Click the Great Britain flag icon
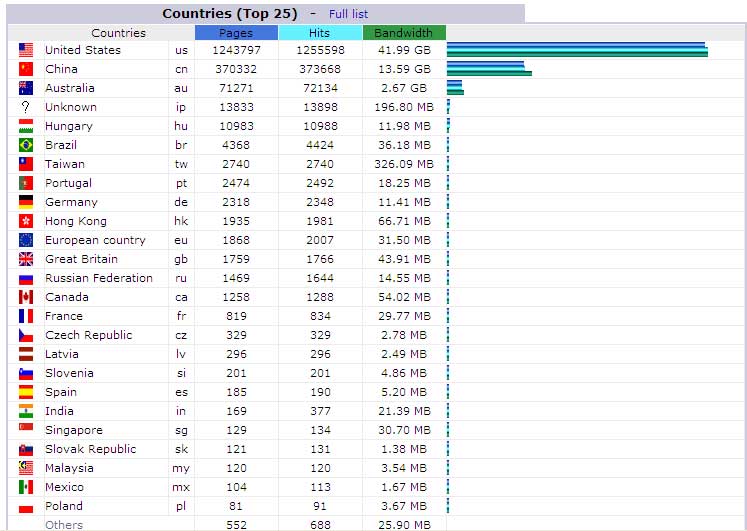This screenshot has width=747, height=531. [26, 259]
